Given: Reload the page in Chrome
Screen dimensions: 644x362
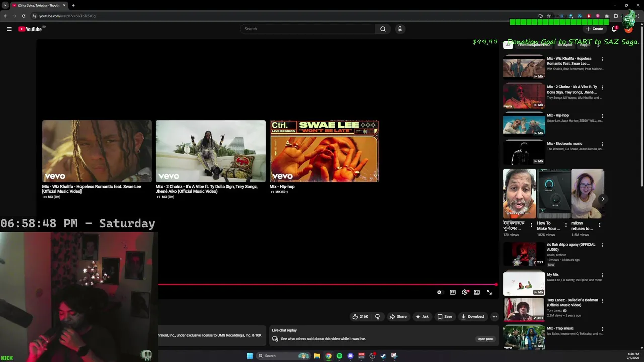Looking at the screenshot, I should pos(24,16).
